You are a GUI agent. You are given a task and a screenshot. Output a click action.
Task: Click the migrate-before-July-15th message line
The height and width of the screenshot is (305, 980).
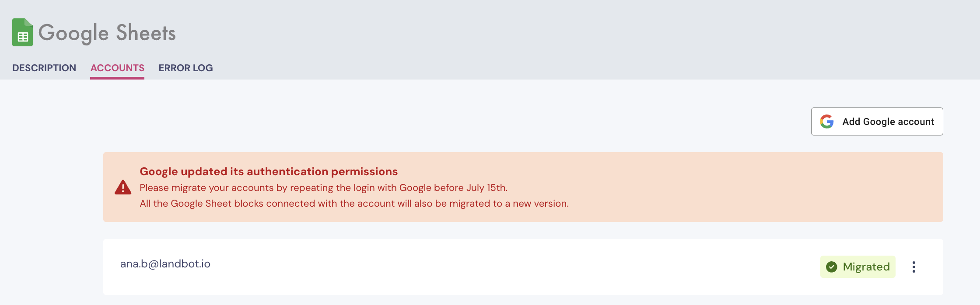(324, 187)
